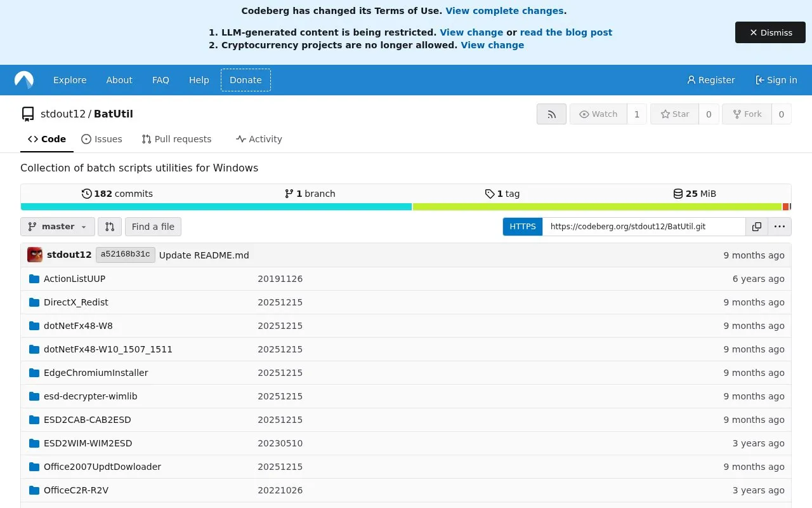Screen dimensions: 812x508
Task: Open the 1 tag list
Action: [x=502, y=194]
